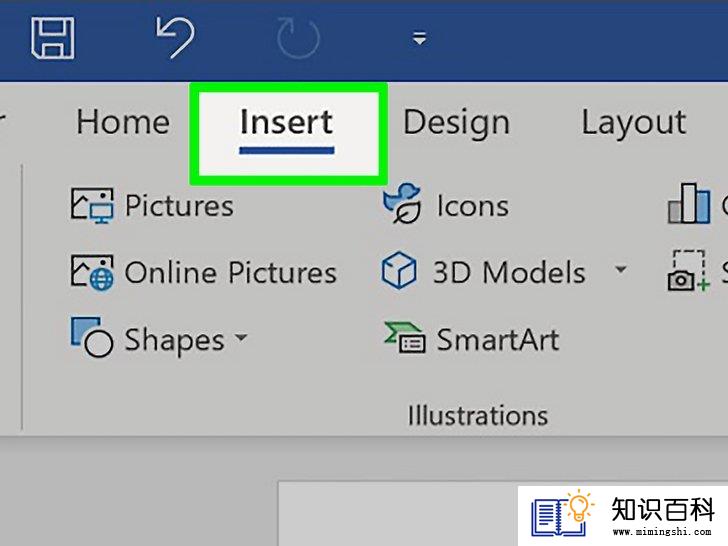Expand the Shapes dropdown arrow
This screenshot has height=546, width=728.
[241, 337]
